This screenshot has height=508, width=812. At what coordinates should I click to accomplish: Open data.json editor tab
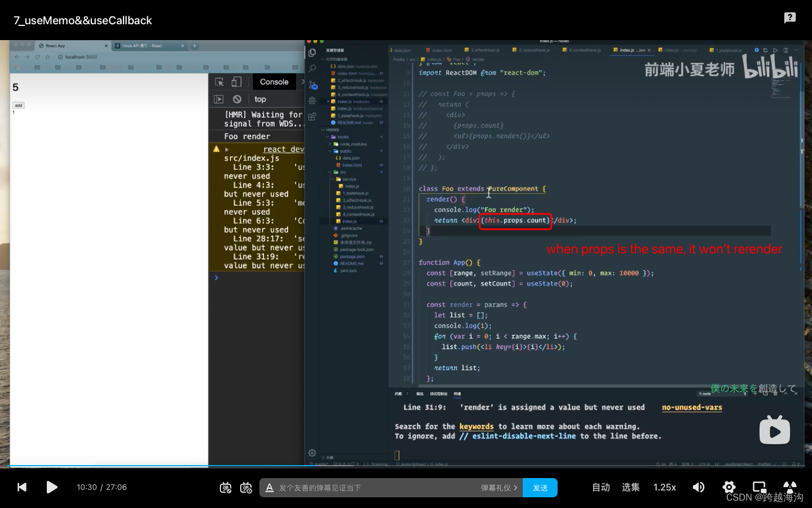click(x=400, y=50)
